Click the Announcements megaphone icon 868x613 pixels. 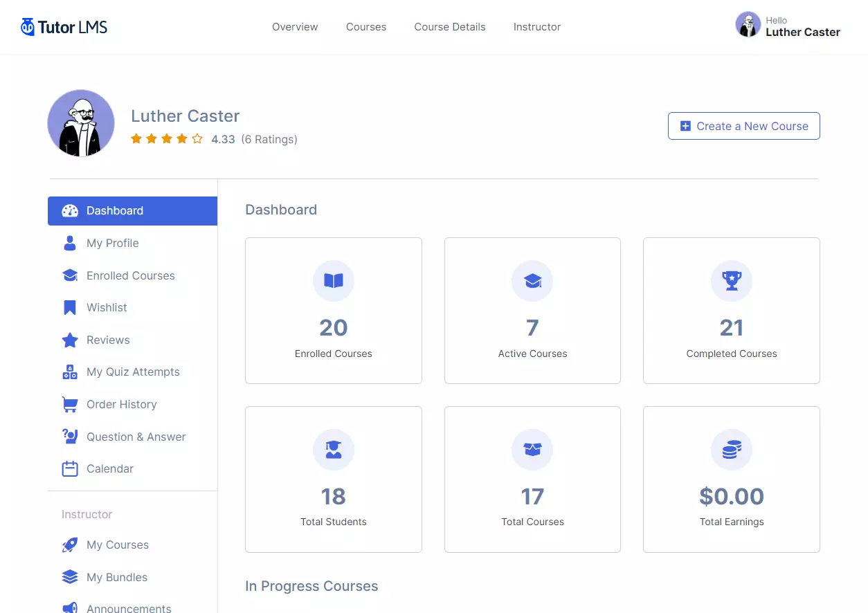tap(70, 608)
